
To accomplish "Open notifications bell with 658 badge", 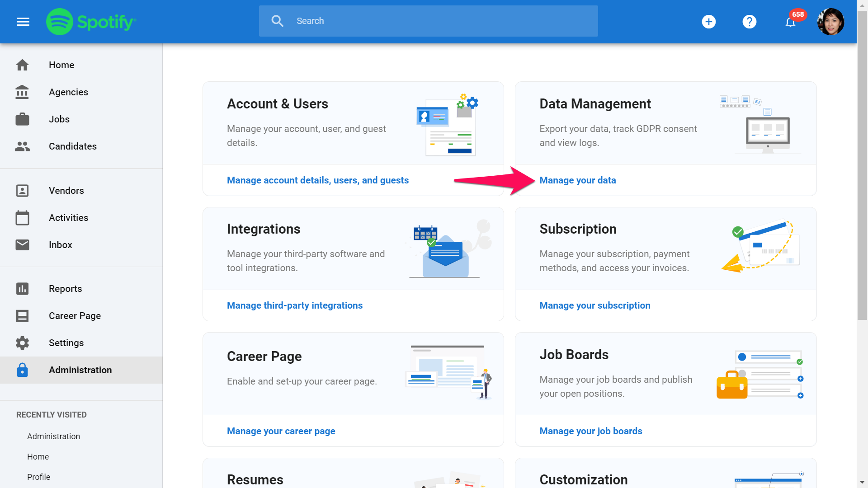I will coord(790,22).
